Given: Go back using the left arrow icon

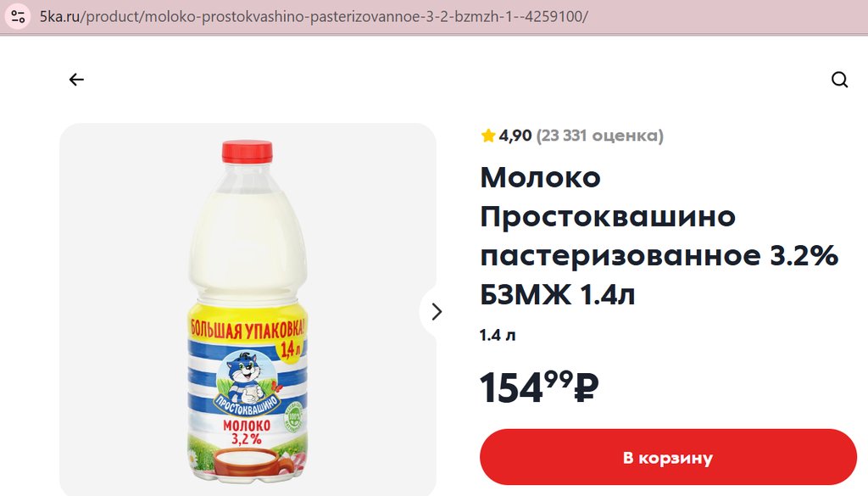Looking at the screenshot, I should click(x=76, y=80).
